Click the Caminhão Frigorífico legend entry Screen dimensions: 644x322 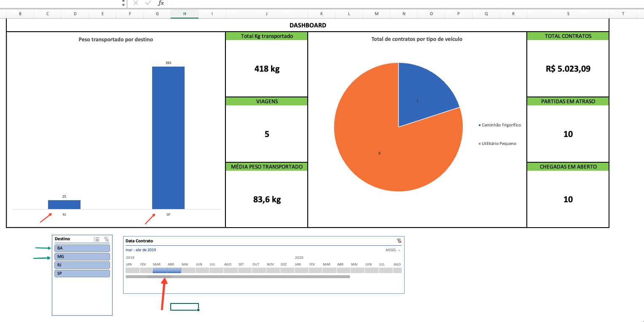coord(500,125)
